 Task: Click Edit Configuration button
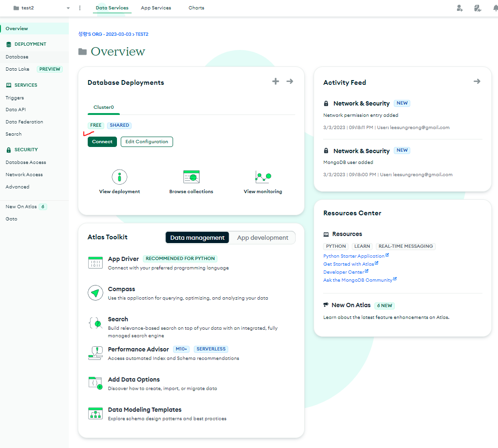[147, 142]
